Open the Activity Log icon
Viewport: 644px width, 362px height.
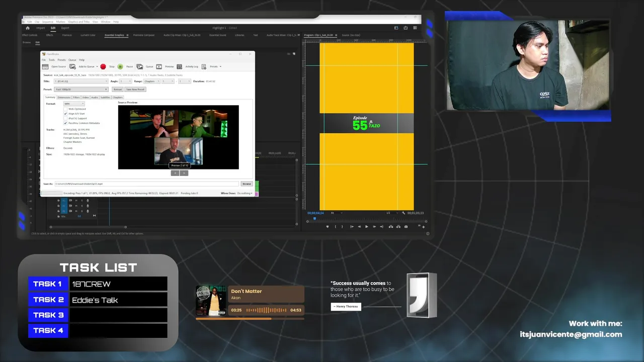[180, 66]
